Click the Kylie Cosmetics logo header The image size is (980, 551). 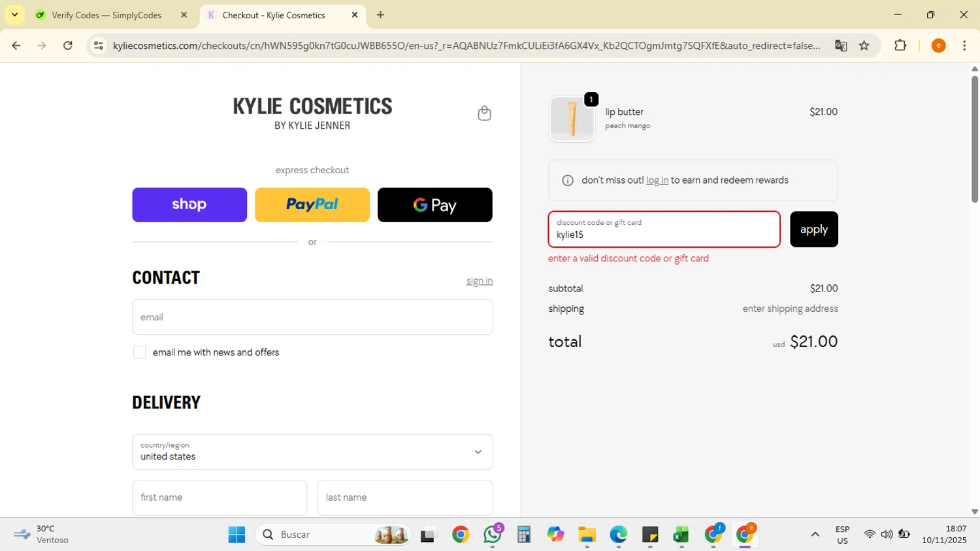(312, 113)
